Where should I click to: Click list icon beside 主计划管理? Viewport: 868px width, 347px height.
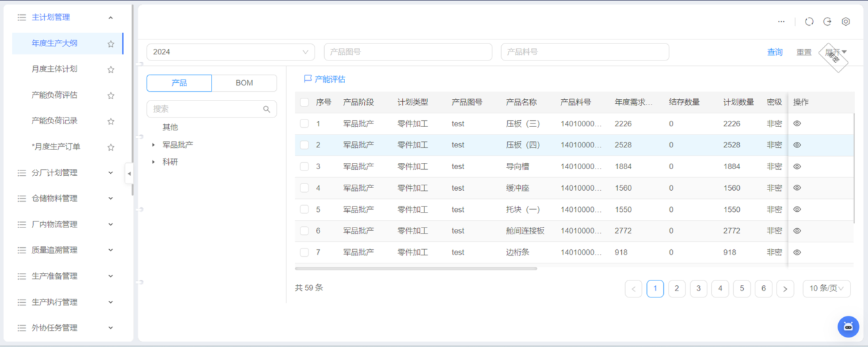pyautogui.click(x=22, y=18)
